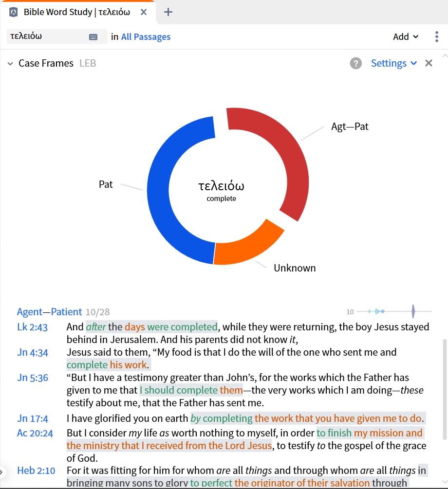Click the Bible Word Study tab icon
Viewport: 448px width, 489px height.
(14, 12)
